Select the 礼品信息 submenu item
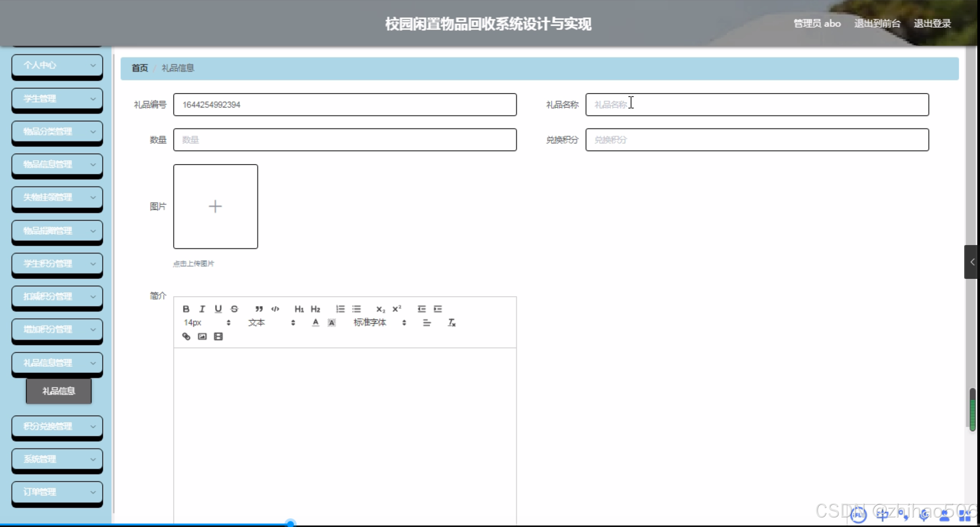 coord(59,391)
